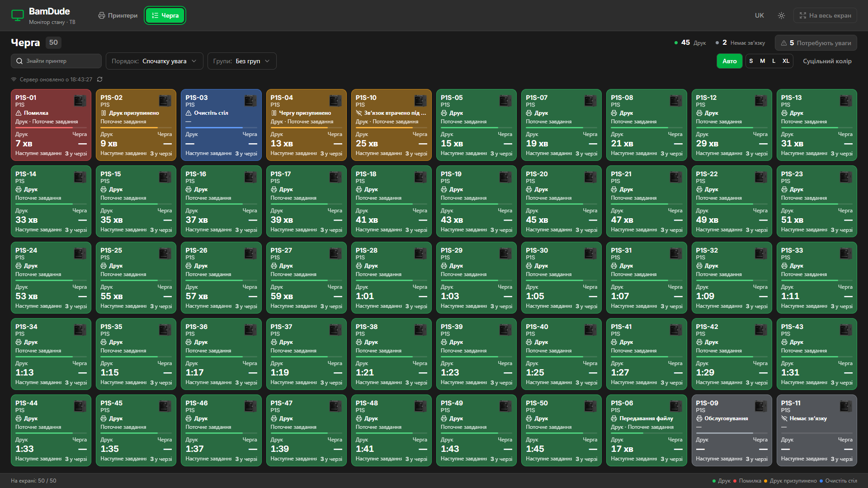Viewport: 868px width, 488px height.
Task: Click the connection lost icon on P1S-10
Action: click(x=359, y=113)
